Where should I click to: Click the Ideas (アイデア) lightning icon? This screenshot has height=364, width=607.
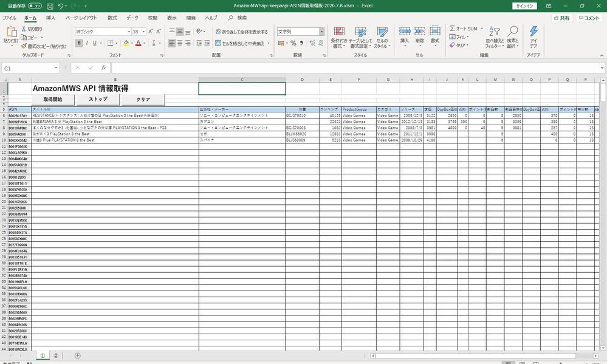tap(533, 31)
